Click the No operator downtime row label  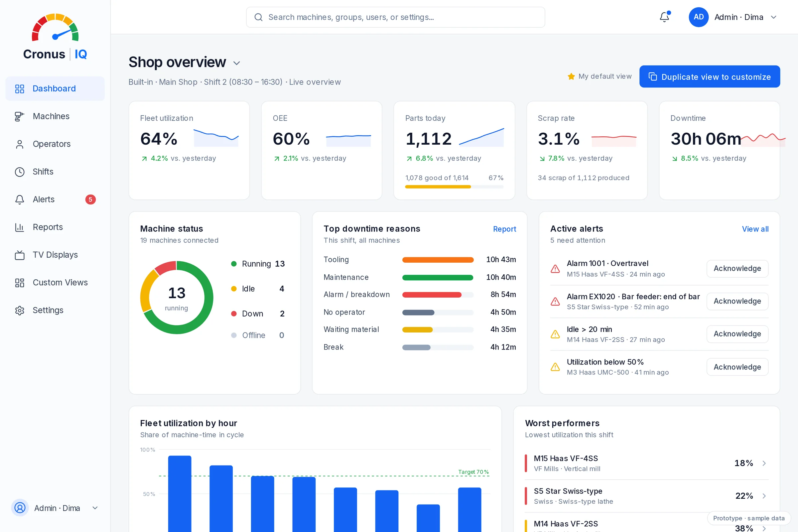click(x=344, y=312)
